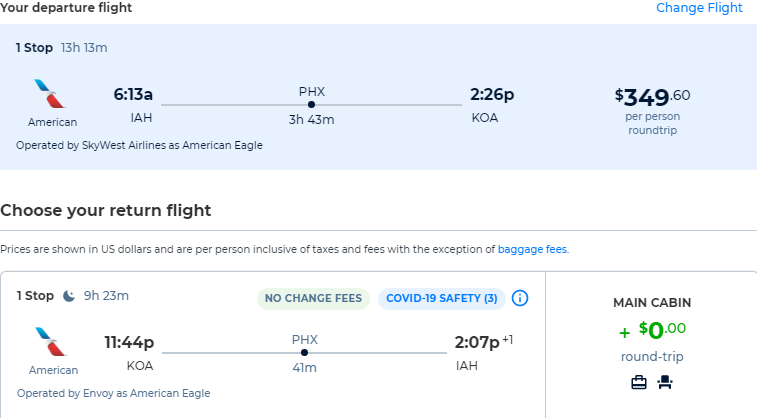Click the departure flight 1 Stop label
The image size is (757, 418).
point(34,47)
